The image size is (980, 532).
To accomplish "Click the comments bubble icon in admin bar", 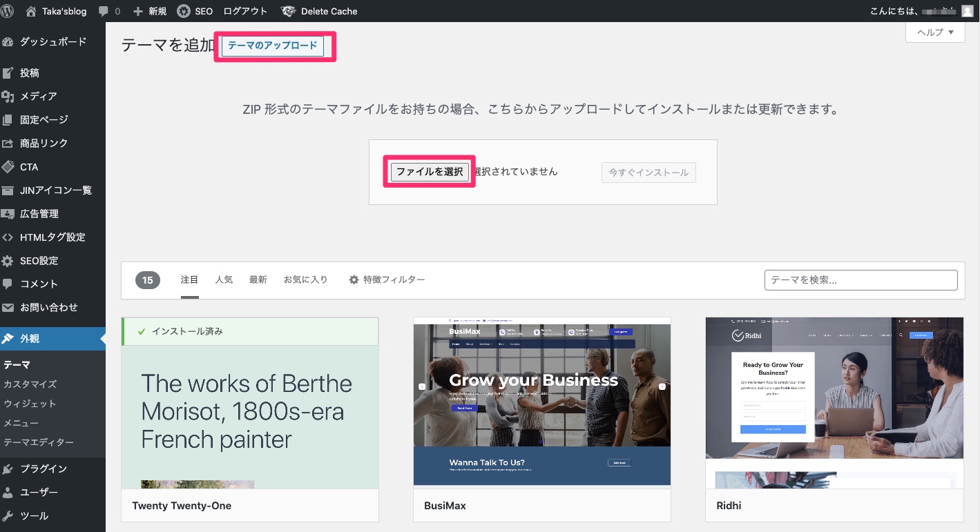I will (104, 12).
